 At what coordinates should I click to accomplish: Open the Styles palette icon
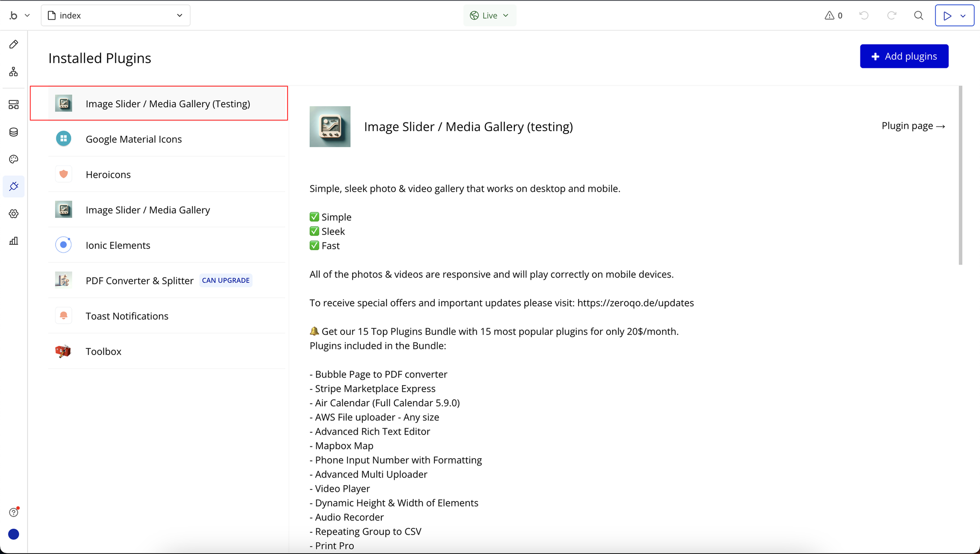(x=14, y=159)
